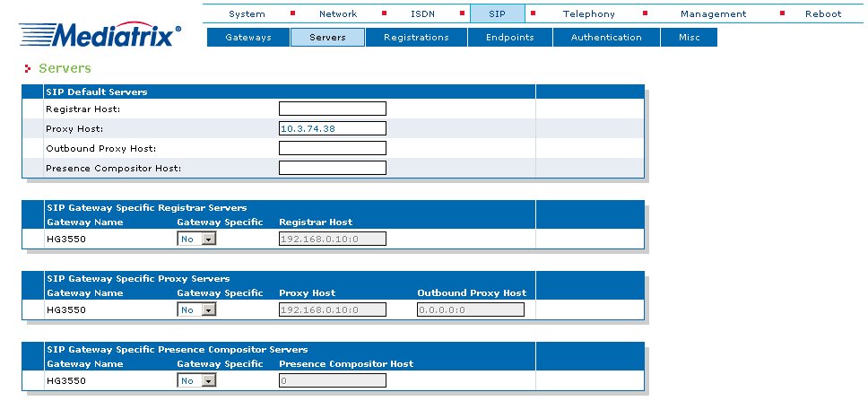
Task: Open Gateway Specific dropdown under Proxy Servers
Action: 196,309
